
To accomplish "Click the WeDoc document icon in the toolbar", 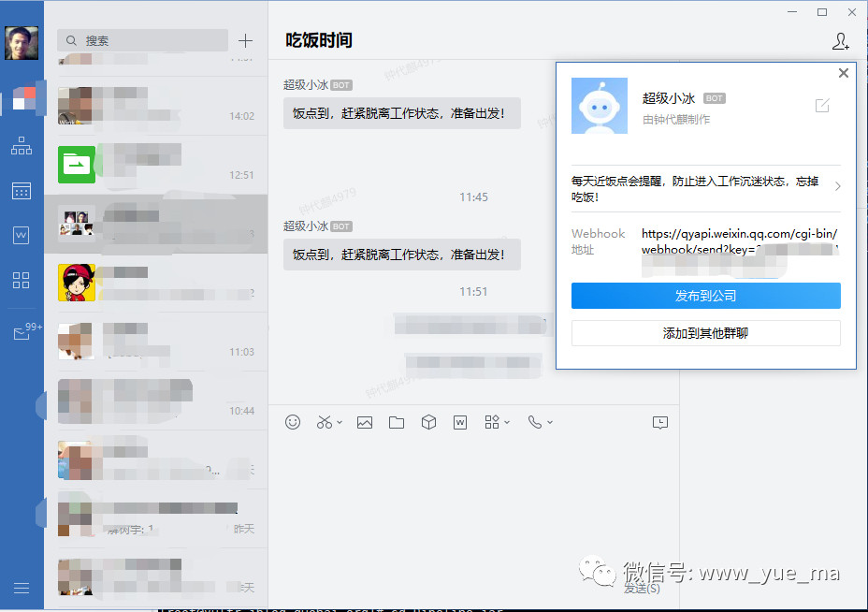I will (460, 423).
